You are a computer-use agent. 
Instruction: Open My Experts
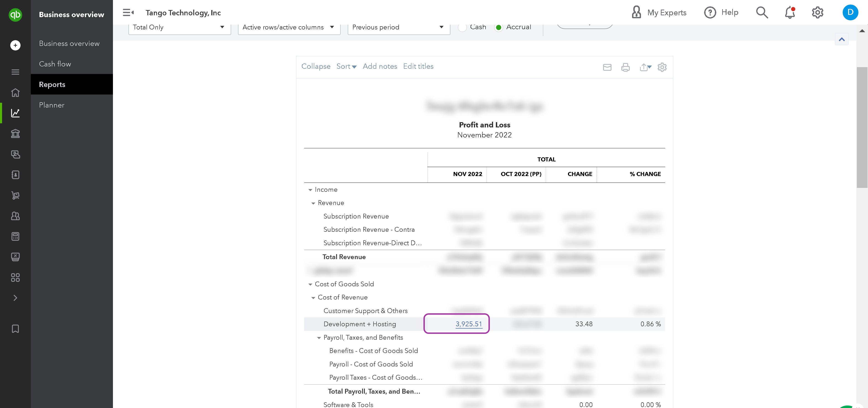(x=659, y=13)
